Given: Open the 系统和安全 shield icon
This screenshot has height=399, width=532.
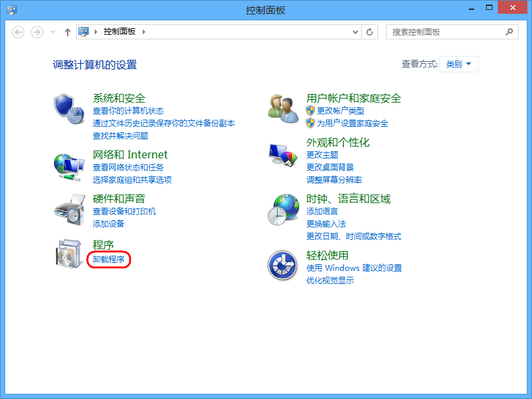Looking at the screenshot, I should pos(69,109).
